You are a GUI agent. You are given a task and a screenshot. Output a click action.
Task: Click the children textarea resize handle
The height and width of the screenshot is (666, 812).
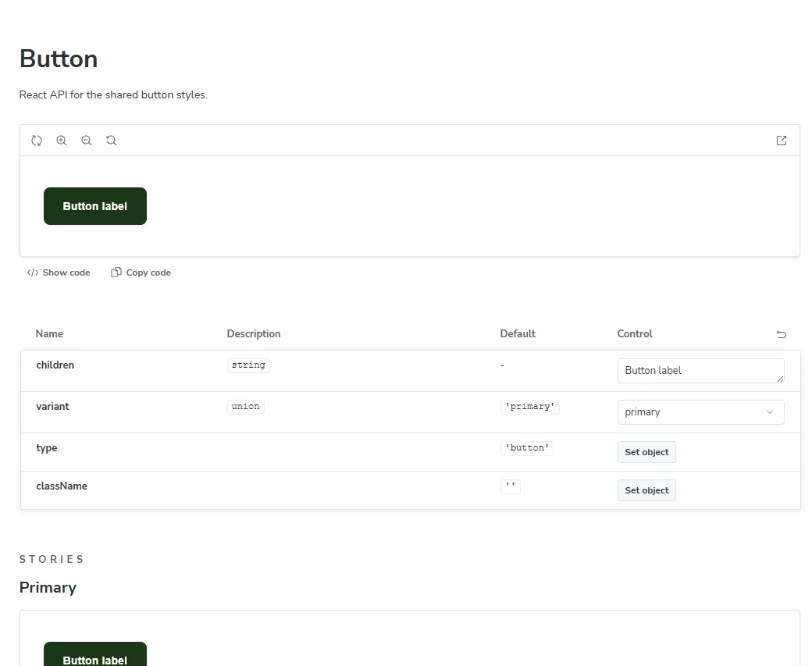(780, 379)
